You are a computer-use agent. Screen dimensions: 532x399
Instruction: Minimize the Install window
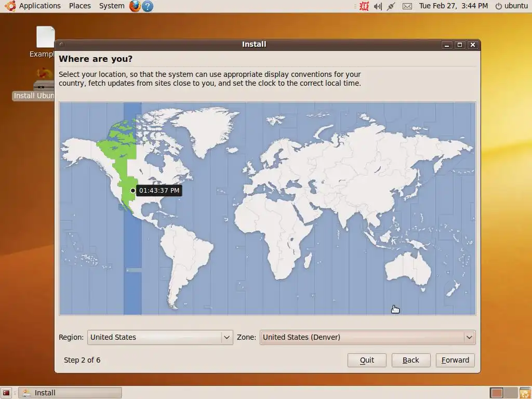(447, 45)
